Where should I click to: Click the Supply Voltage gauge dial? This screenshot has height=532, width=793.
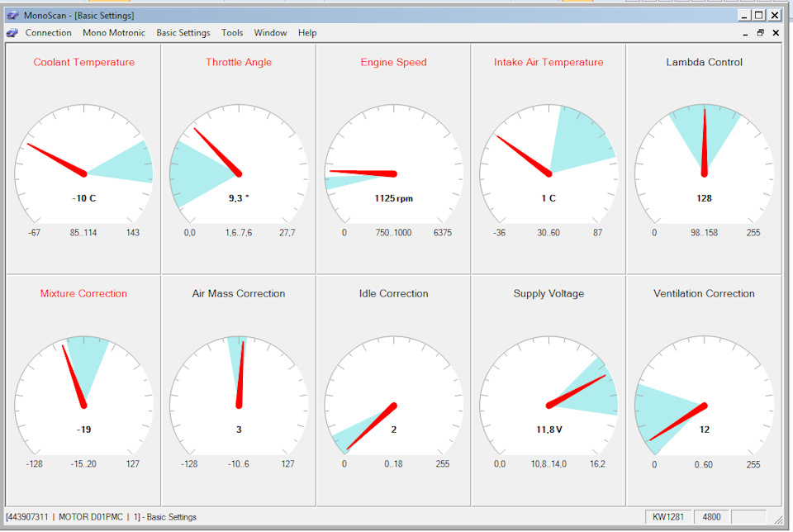coord(548,395)
